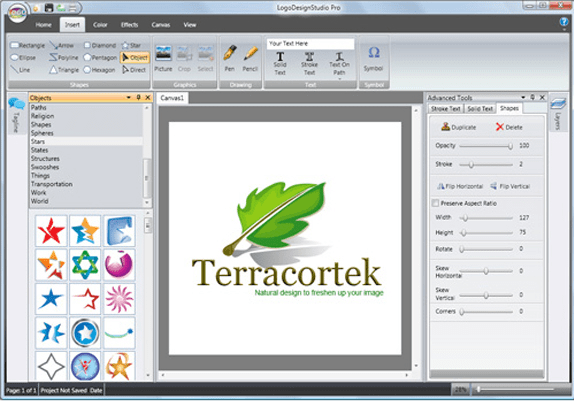
Task: Click the Crop graphics tool
Action: pos(184,59)
